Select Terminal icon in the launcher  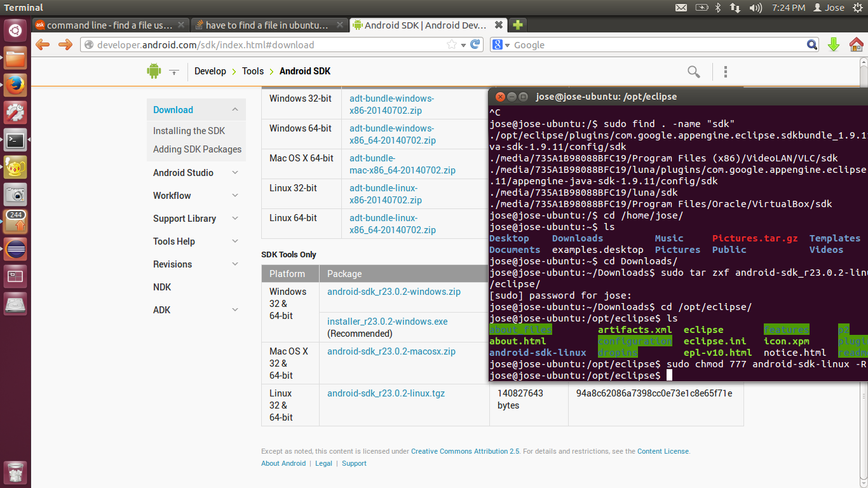pos(15,140)
